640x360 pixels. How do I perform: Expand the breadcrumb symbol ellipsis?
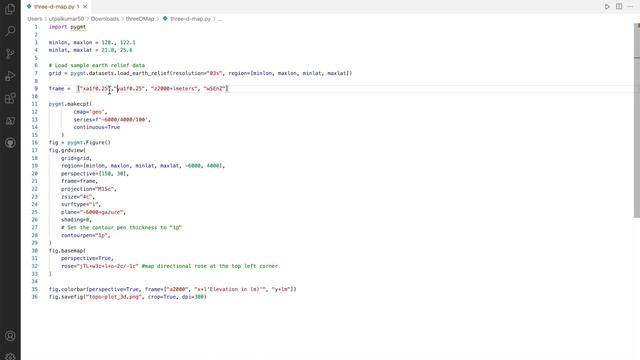point(220,19)
